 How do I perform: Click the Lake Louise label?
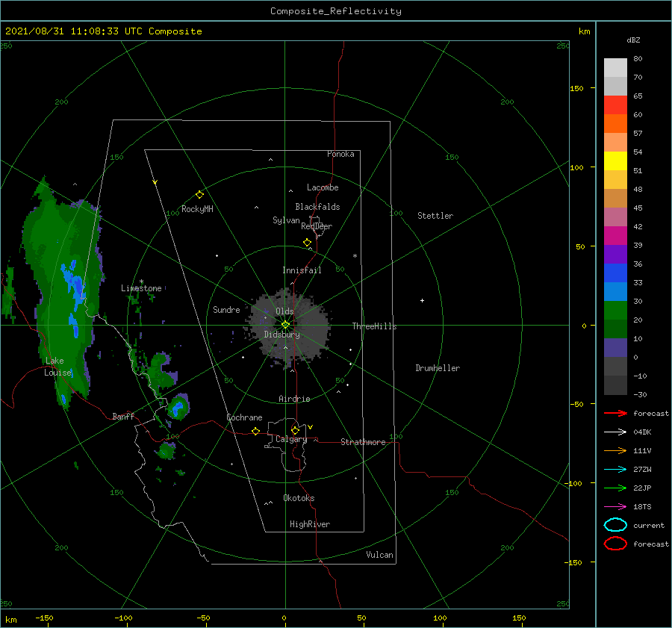click(x=57, y=367)
